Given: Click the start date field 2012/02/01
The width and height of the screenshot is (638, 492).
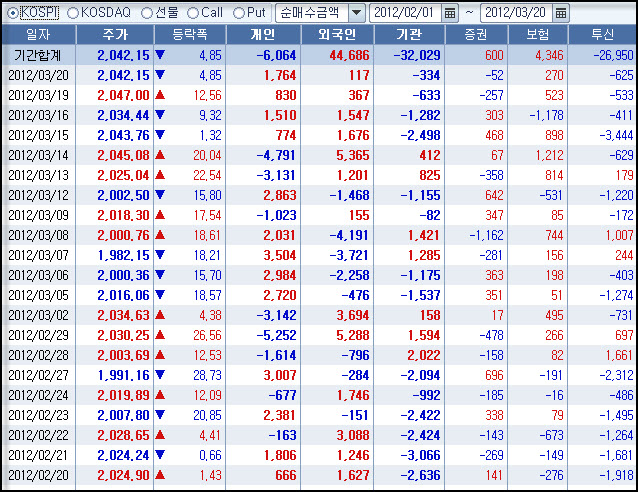Looking at the screenshot, I should (405, 13).
